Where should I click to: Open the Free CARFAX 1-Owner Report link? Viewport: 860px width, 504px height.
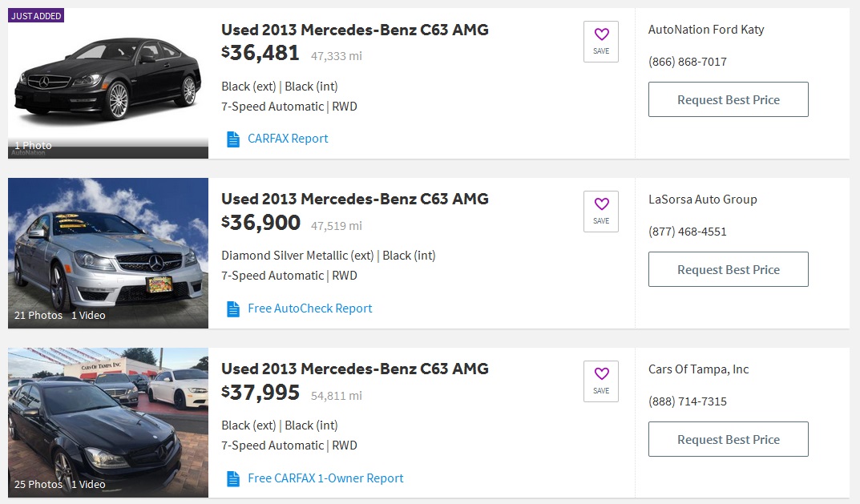(x=325, y=478)
